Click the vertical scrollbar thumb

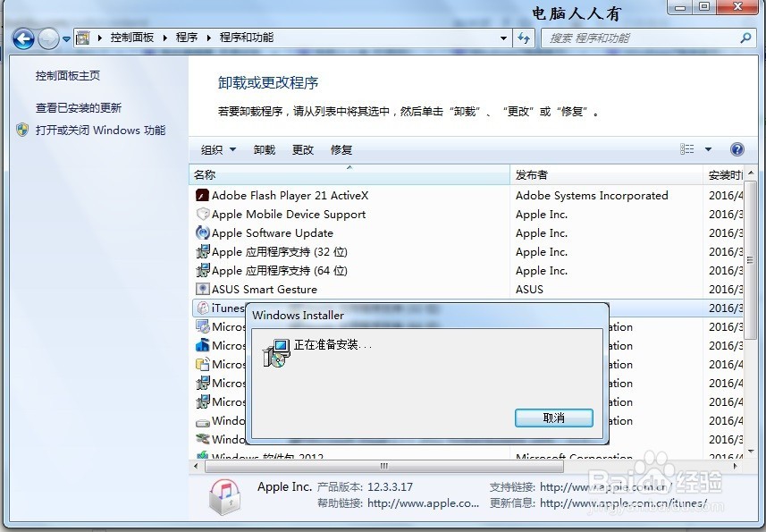coord(751,260)
